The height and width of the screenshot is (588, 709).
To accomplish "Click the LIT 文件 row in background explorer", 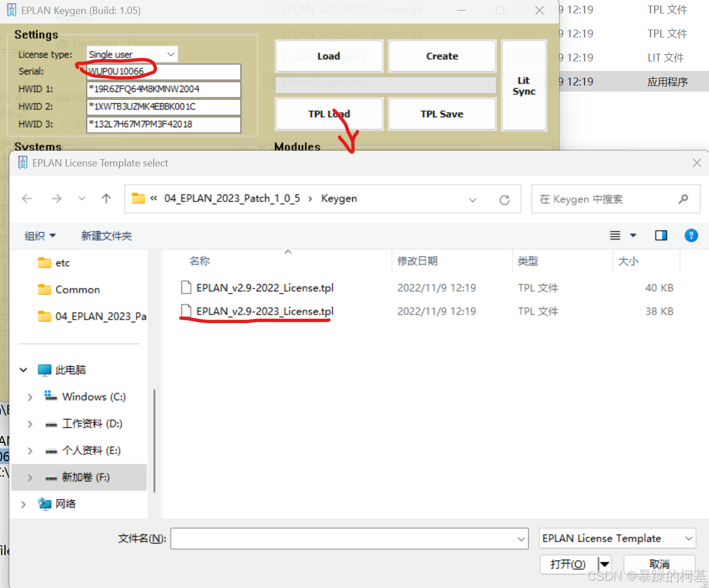I will 634,58.
